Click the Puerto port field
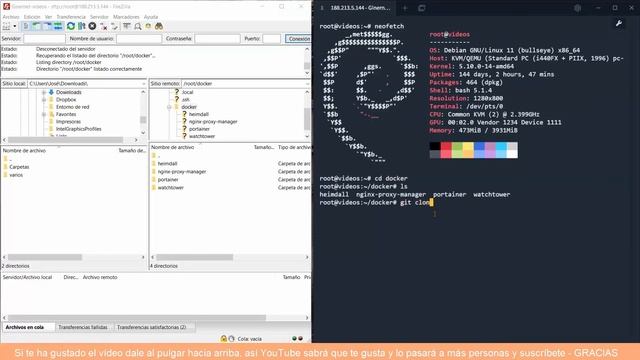The image size is (640, 360). pyautogui.click(x=272, y=38)
